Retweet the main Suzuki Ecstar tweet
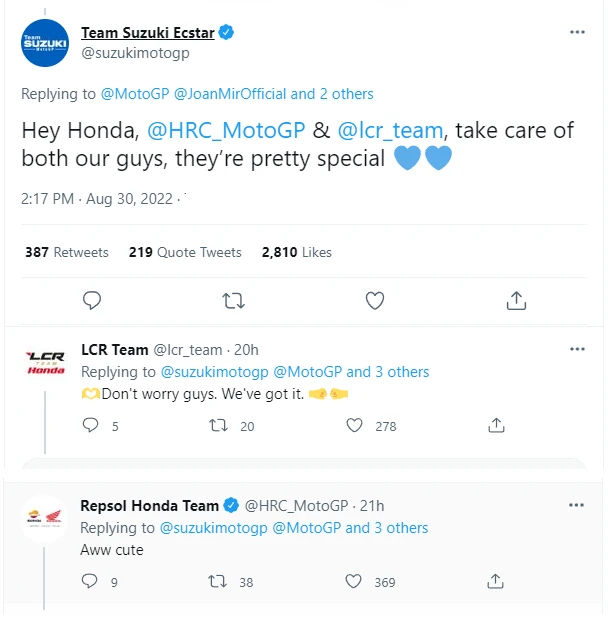This screenshot has width=608, height=629. tap(233, 300)
